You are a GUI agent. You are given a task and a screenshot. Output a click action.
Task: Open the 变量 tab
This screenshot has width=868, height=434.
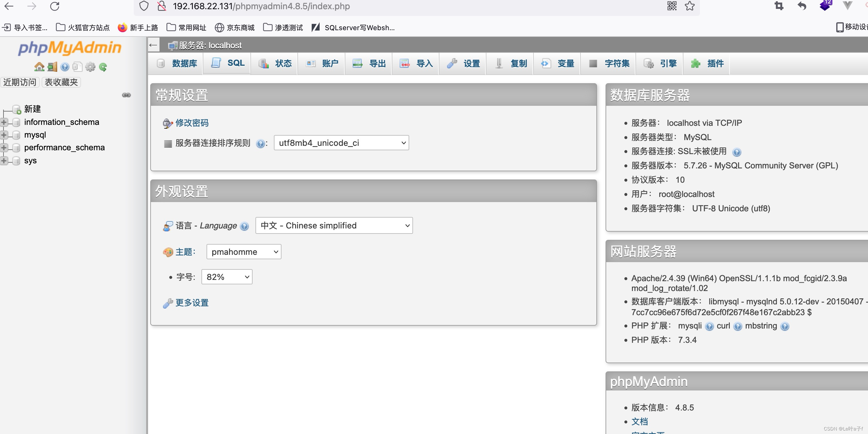[x=558, y=63]
